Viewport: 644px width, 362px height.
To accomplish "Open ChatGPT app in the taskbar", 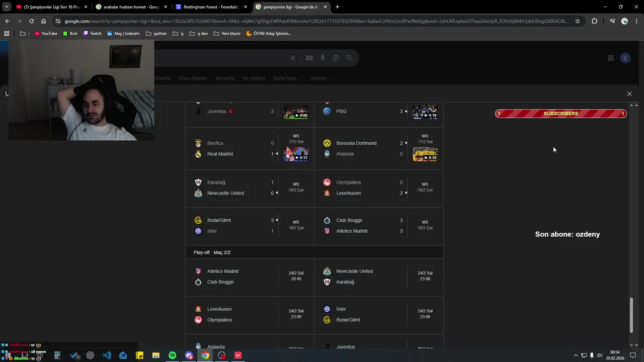I will pos(90,355).
